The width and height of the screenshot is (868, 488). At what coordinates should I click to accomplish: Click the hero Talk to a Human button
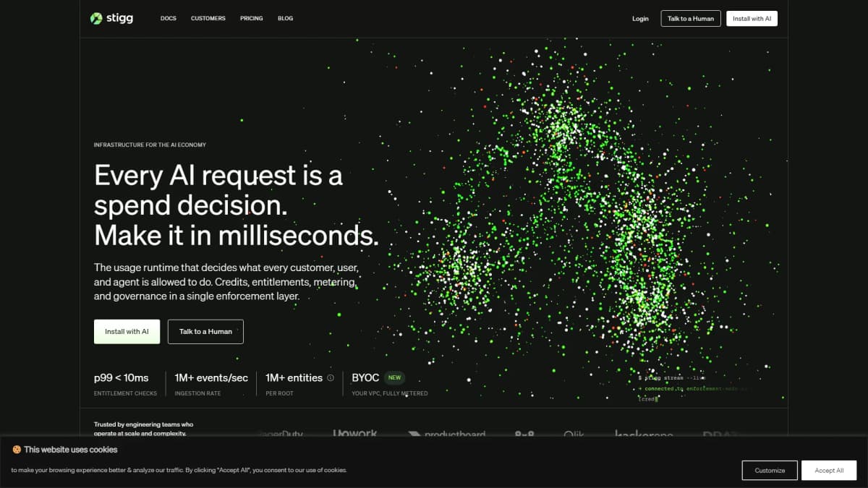pos(206,332)
